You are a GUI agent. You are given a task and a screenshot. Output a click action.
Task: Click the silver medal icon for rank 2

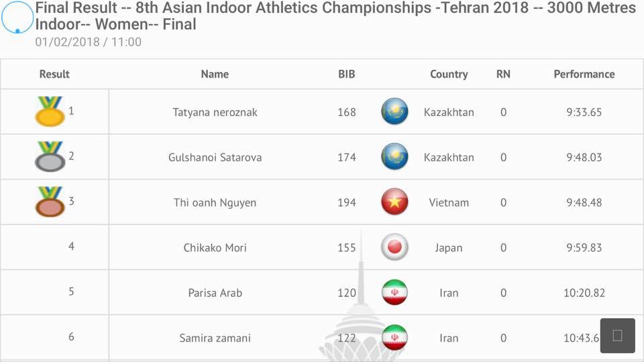[50, 156]
